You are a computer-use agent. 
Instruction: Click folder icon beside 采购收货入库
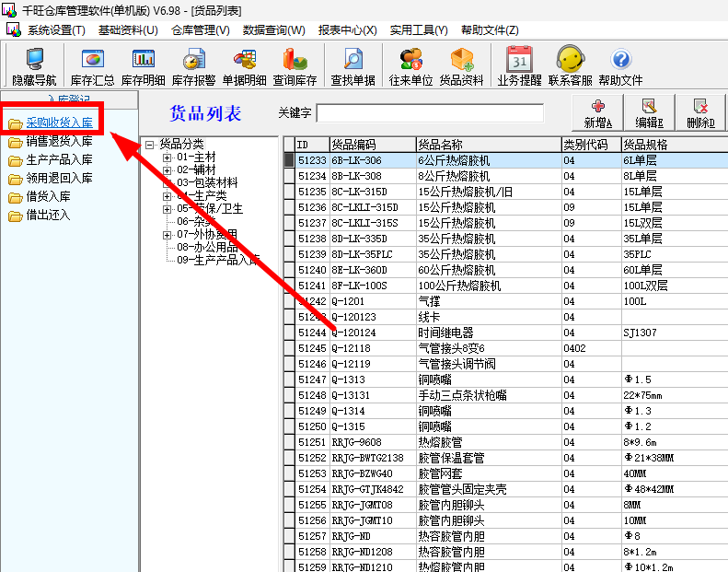[x=15, y=123]
